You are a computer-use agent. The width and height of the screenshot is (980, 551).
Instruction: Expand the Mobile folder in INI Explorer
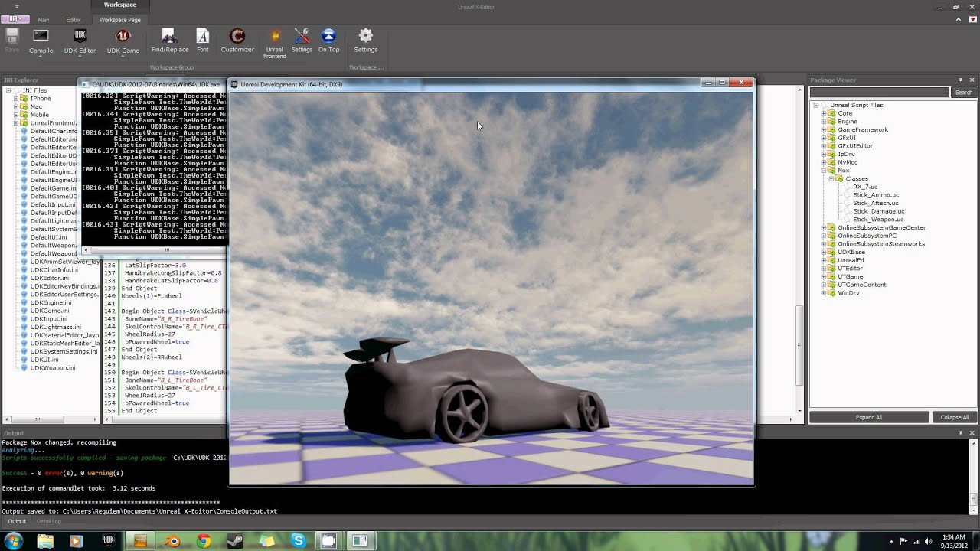[15, 115]
